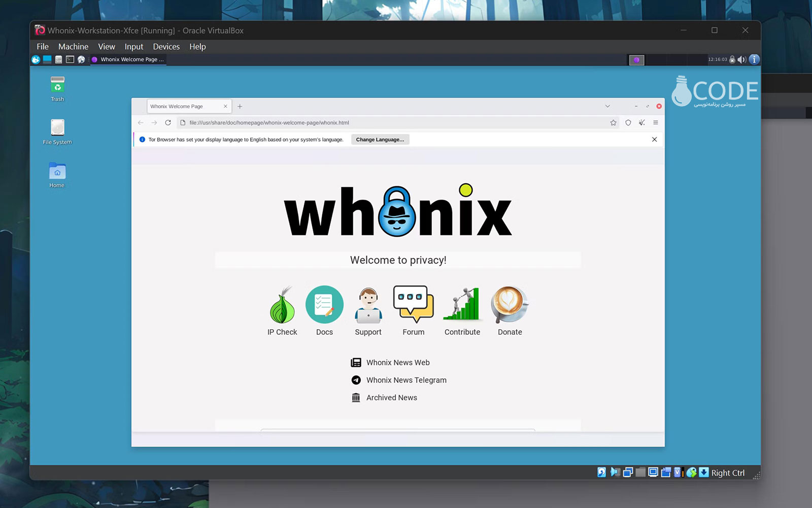Open the Home folder desktop icon
This screenshot has height=508, width=812.
57,175
